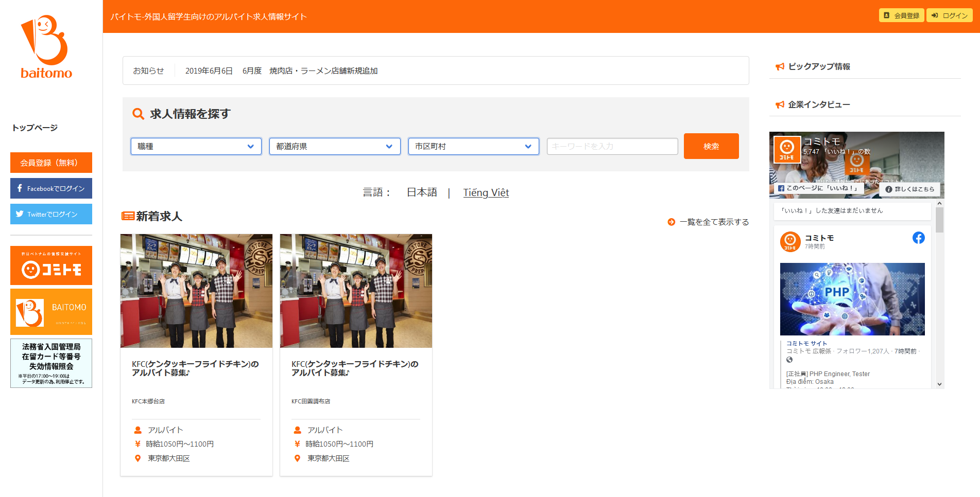Image resolution: width=980 pixels, height=497 pixels.
Task: Focus the キーワードを入力 search field
Action: 612,146
